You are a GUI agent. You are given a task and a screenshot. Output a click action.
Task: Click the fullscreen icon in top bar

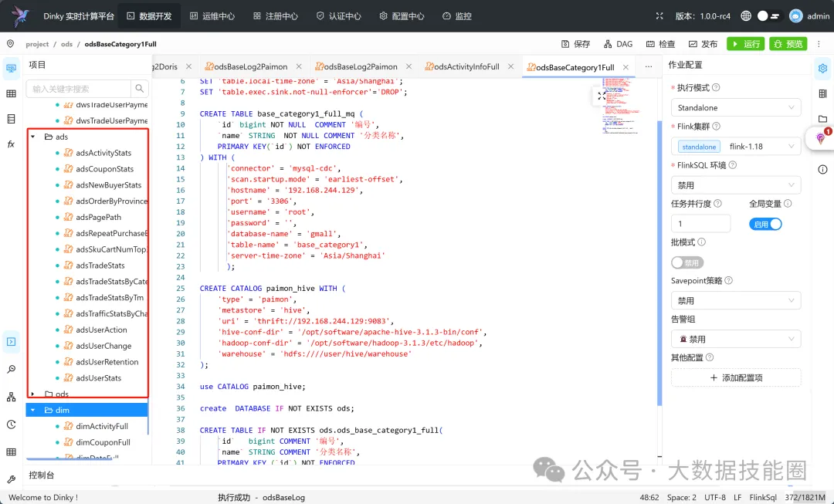659,16
